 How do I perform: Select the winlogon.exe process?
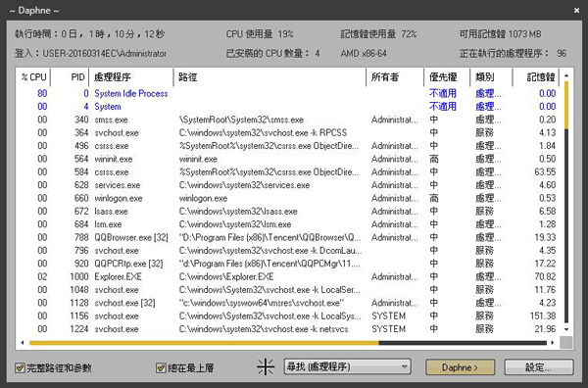[288, 198]
